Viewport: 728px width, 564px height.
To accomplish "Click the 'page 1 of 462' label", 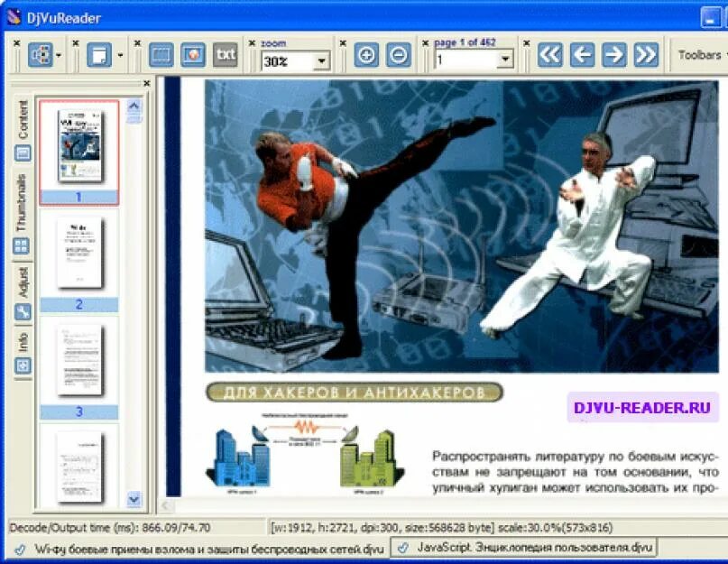I will [x=465, y=42].
